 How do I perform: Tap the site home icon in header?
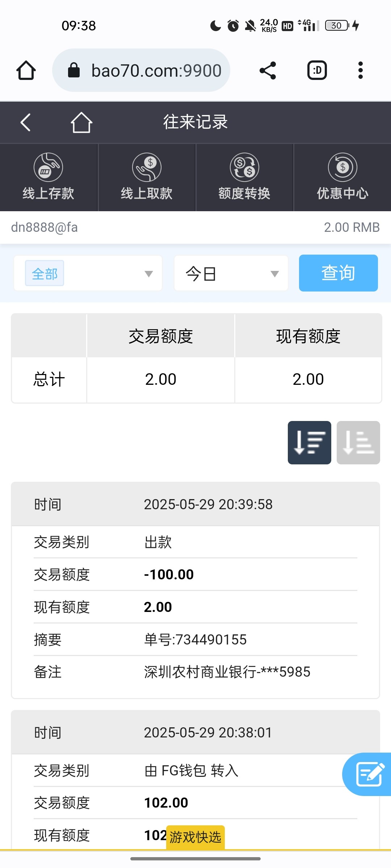pos(81,122)
